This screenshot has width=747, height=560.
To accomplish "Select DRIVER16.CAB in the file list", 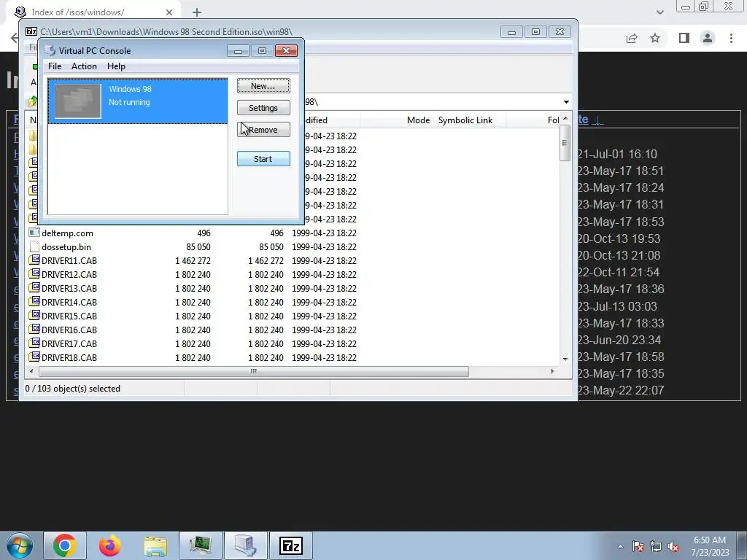I will pyautogui.click(x=69, y=330).
